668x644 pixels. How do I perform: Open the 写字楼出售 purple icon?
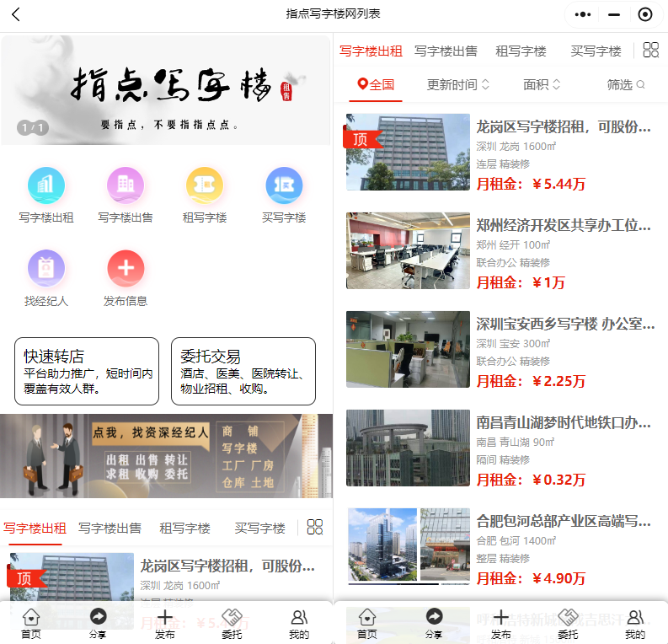coord(126,185)
